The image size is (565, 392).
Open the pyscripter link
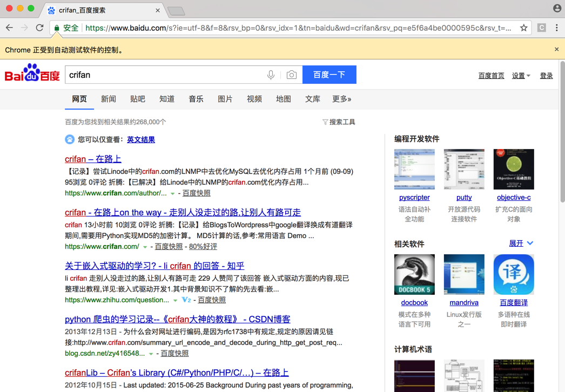click(414, 198)
